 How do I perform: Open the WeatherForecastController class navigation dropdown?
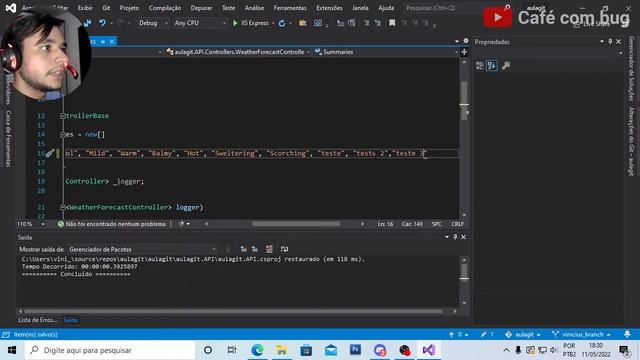pyautogui.click(x=238, y=52)
